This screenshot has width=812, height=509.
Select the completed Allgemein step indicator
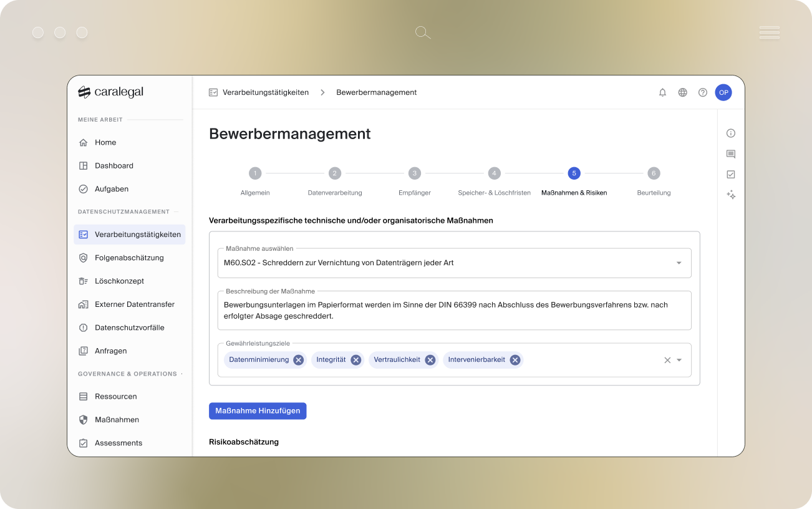pos(254,173)
